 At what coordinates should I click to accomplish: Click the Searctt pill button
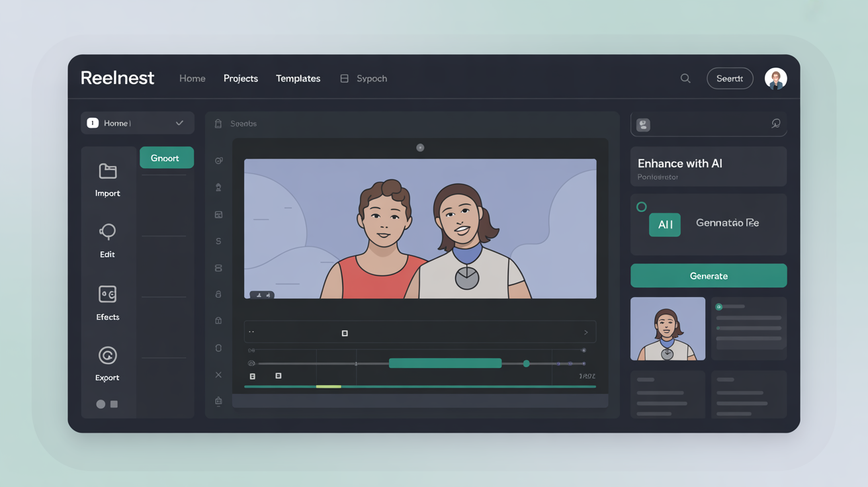[x=730, y=78]
